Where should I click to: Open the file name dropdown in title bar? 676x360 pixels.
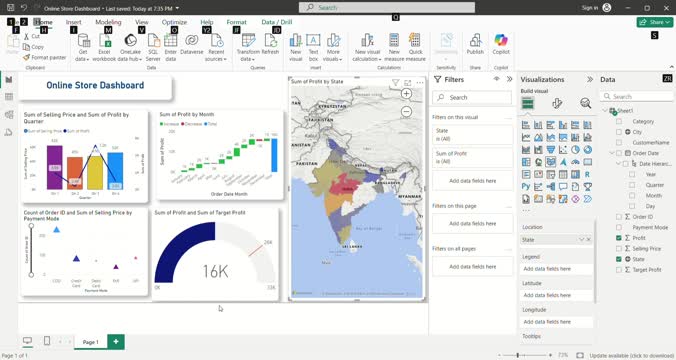tap(178, 8)
